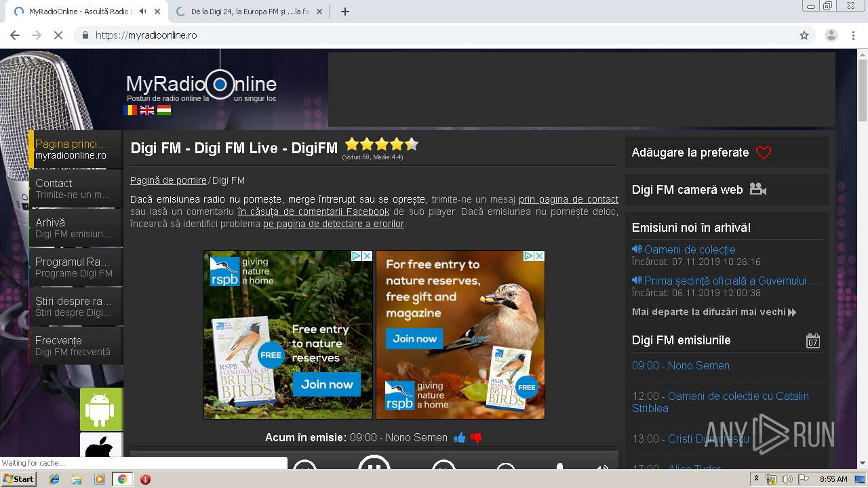Click the taskbar clock showing 8:55 AM

pyautogui.click(x=833, y=479)
